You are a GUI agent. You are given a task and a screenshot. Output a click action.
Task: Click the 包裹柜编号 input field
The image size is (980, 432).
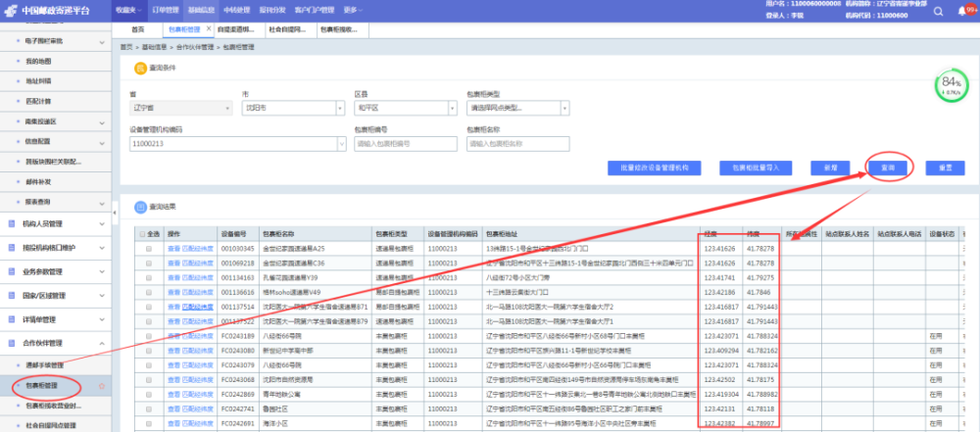(x=406, y=144)
